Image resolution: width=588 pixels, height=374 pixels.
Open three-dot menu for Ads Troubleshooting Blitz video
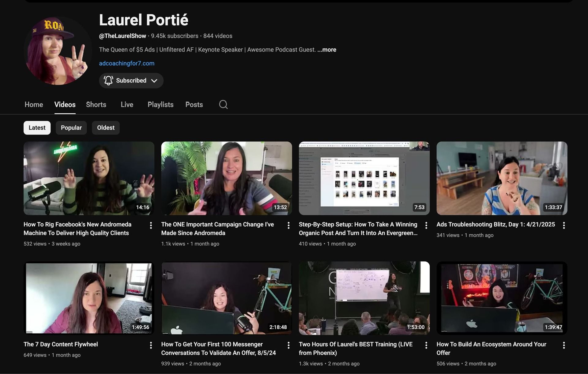[563, 225]
